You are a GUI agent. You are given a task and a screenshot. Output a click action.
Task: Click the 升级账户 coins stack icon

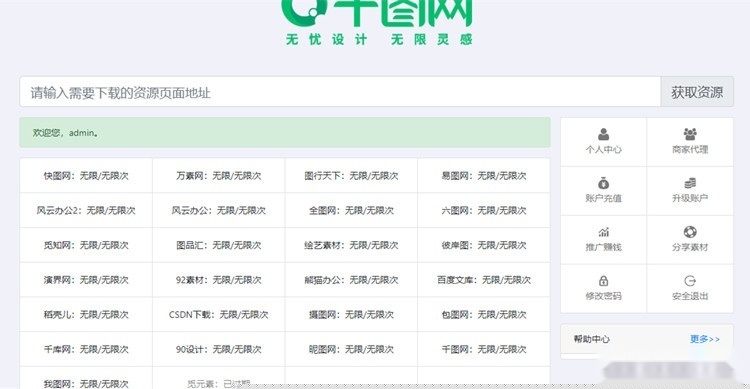[690, 183]
